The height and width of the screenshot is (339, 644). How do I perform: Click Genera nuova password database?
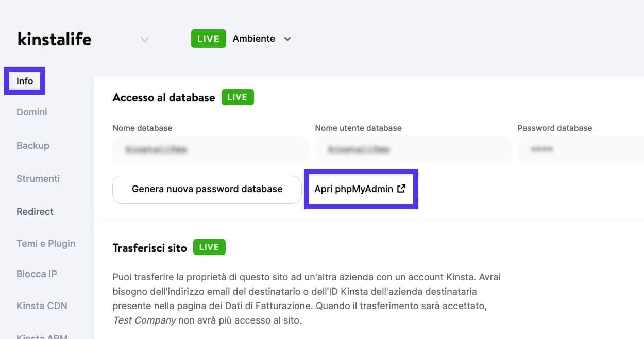[207, 189]
